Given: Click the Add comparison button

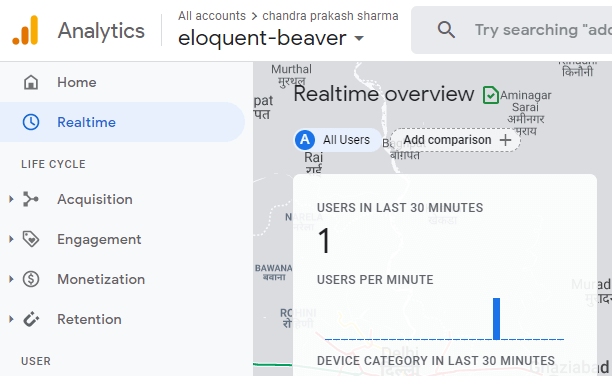Looking at the screenshot, I should (455, 140).
